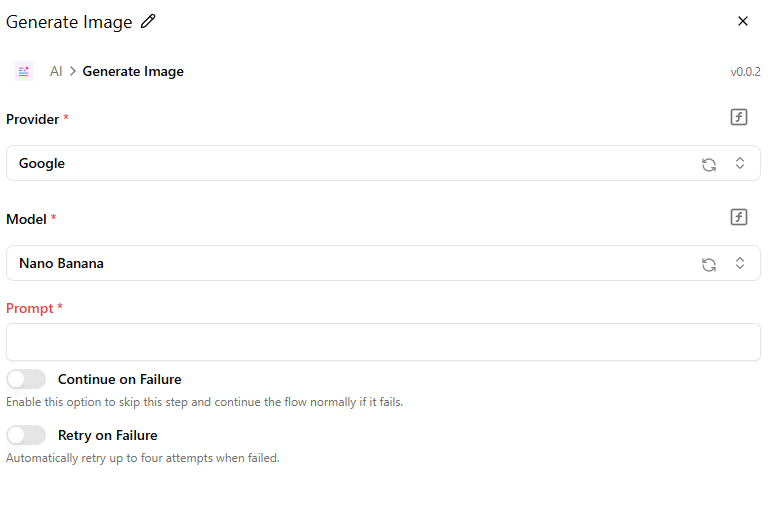Enable the Continue on Failure switch
The height and width of the screenshot is (522, 770).
[x=26, y=379]
